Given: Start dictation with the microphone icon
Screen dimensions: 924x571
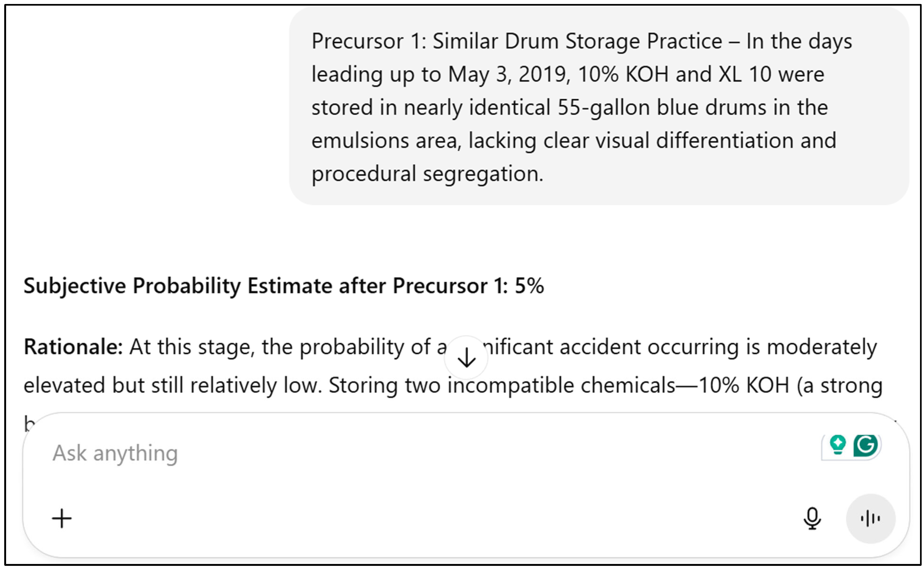Looking at the screenshot, I should click(812, 518).
